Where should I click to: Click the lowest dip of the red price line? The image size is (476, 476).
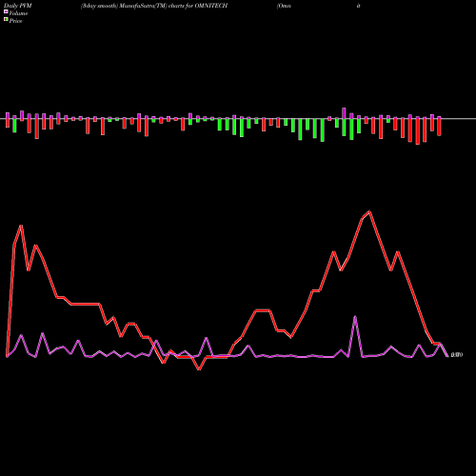coord(199,369)
